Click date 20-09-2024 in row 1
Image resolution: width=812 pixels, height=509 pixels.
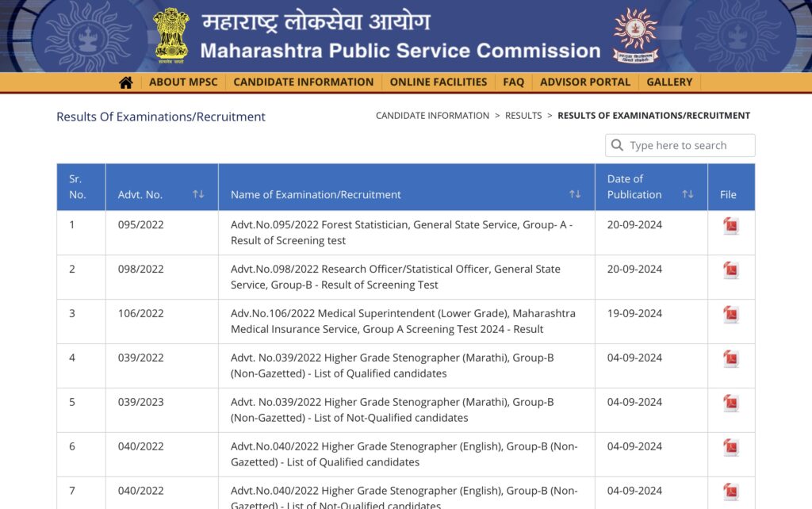634,224
